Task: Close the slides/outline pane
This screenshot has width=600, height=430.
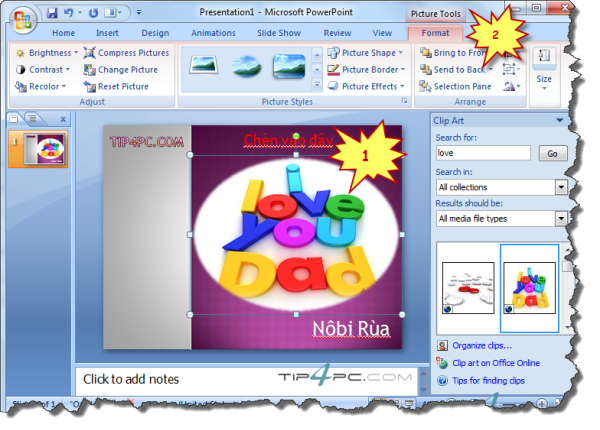Action: 63,119
